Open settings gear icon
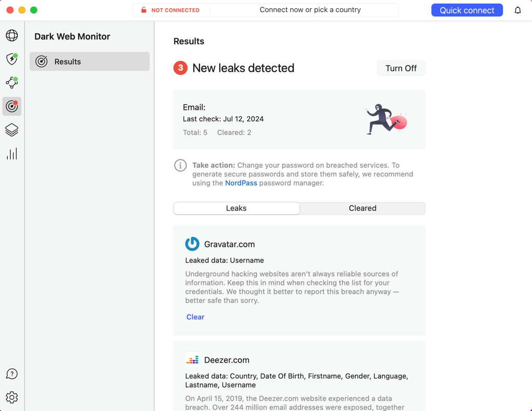Screen dimensions: 532x411 click(x=12, y=398)
